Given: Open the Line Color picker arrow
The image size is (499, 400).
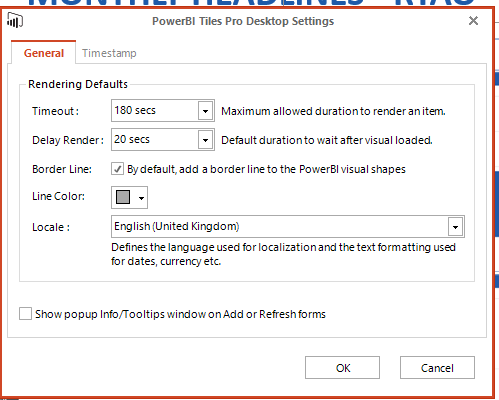Looking at the screenshot, I should [x=141, y=198].
